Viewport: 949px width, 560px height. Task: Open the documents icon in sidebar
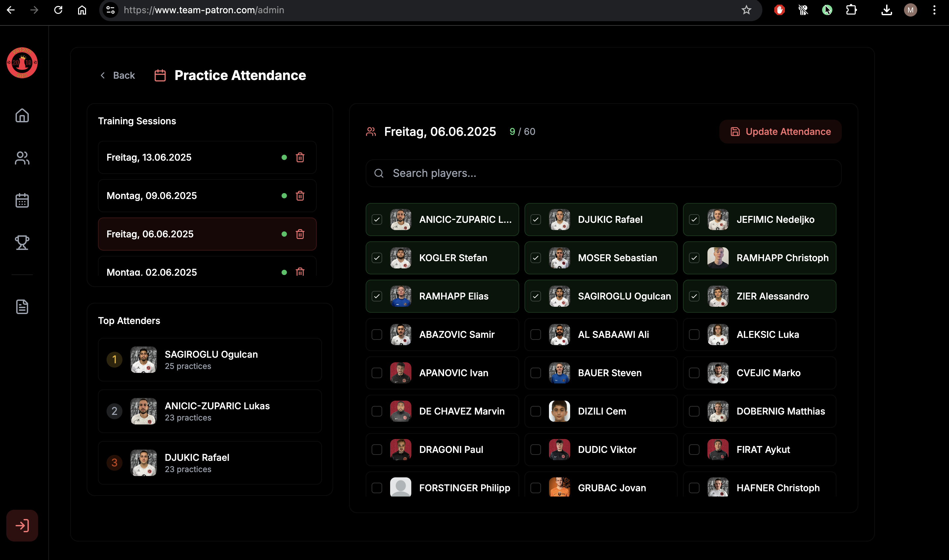coord(22,307)
